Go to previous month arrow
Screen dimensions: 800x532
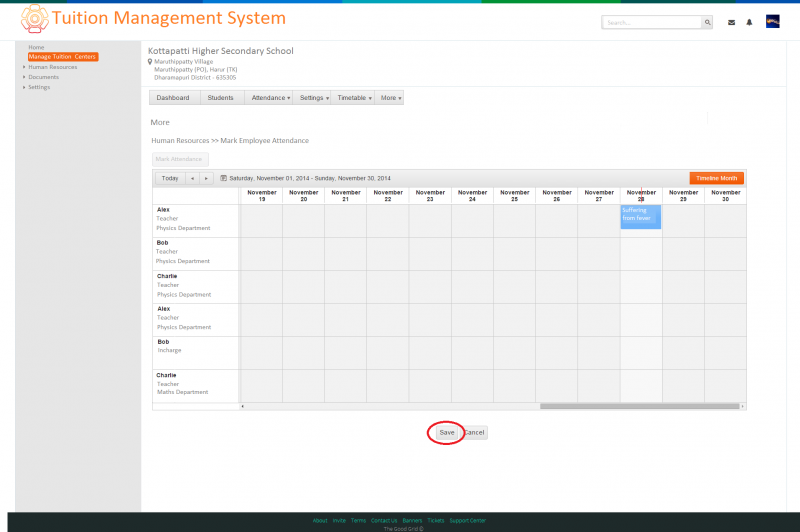click(192, 179)
